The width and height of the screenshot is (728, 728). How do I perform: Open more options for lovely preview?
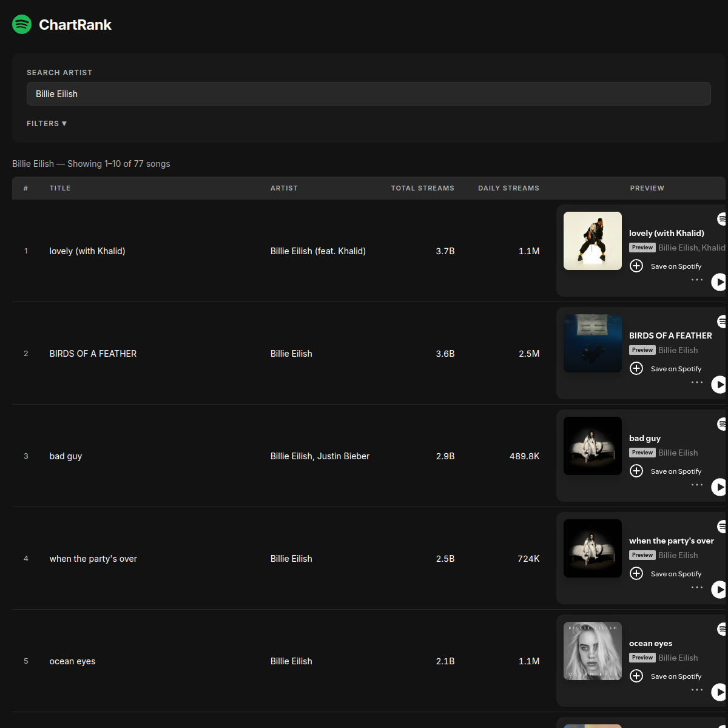[697, 280]
